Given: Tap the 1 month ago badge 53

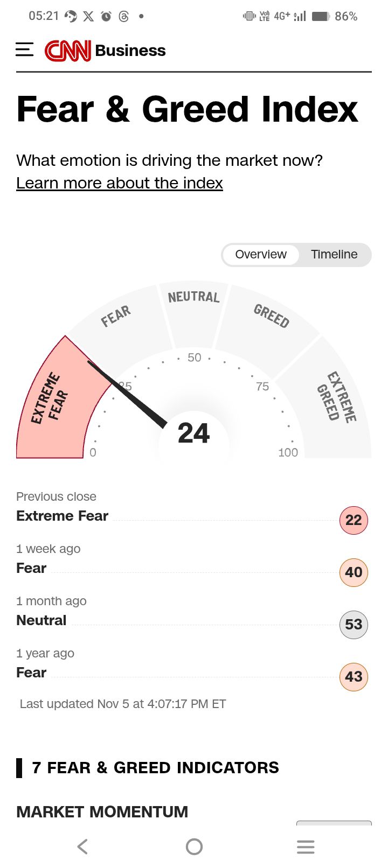Looking at the screenshot, I should click(354, 625).
